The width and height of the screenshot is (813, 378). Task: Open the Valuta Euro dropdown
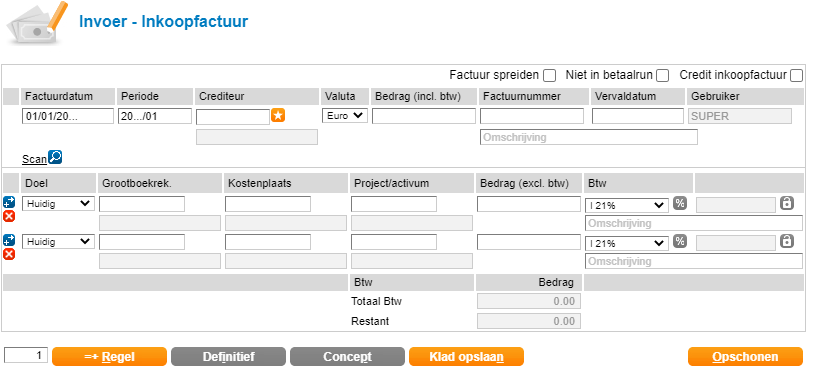coord(345,116)
